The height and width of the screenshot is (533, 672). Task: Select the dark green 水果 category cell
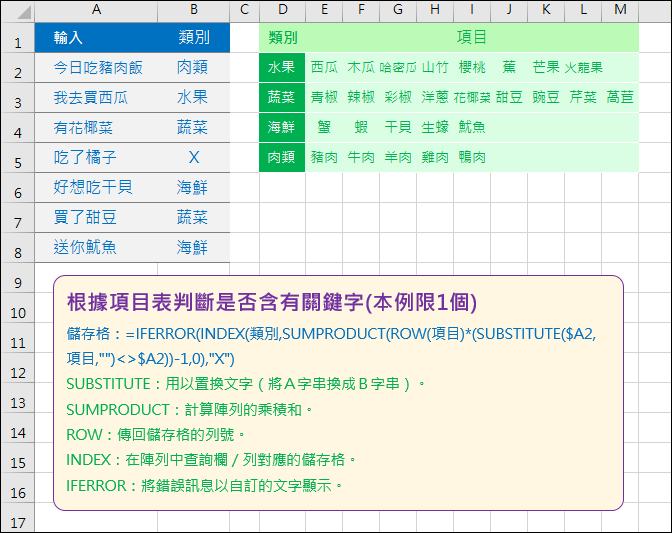point(282,68)
